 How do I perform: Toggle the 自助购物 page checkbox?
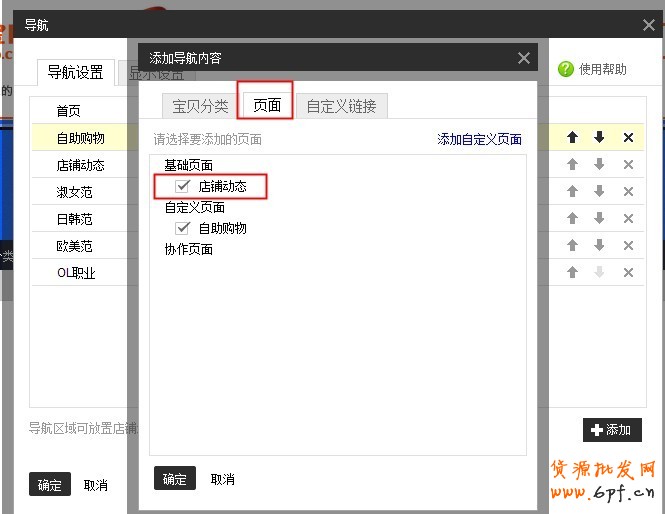coord(183,228)
